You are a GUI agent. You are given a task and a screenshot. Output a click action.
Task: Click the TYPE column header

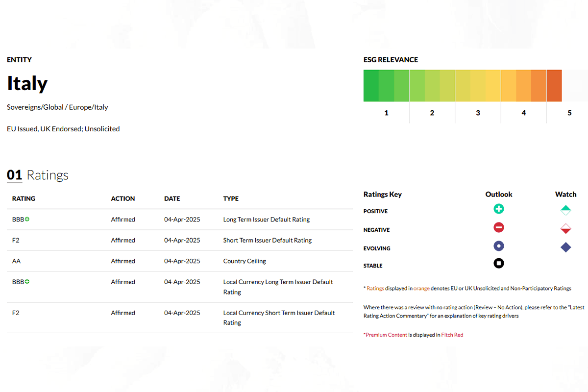coord(231,199)
